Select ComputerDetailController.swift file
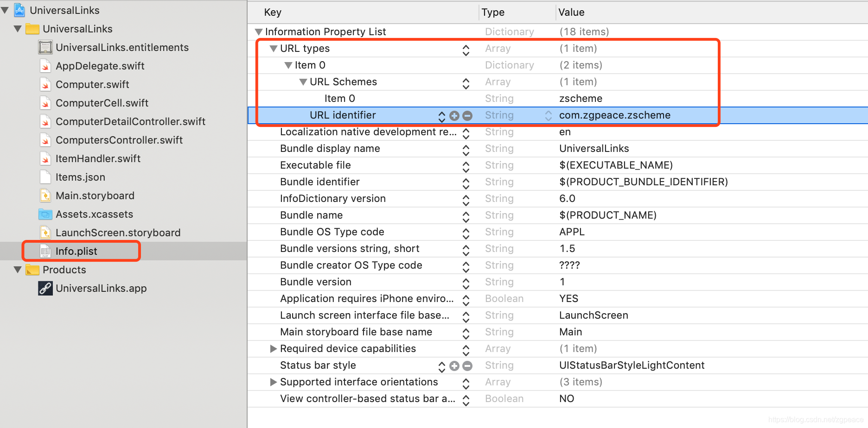The width and height of the screenshot is (868, 428). coord(130,121)
